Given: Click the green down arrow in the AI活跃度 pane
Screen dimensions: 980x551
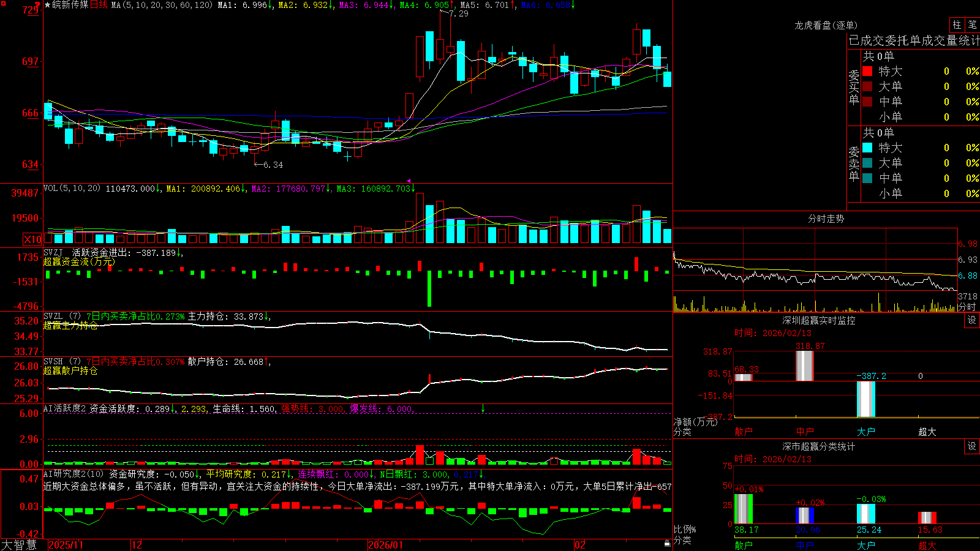Looking at the screenshot, I should click(x=483, y=408).
